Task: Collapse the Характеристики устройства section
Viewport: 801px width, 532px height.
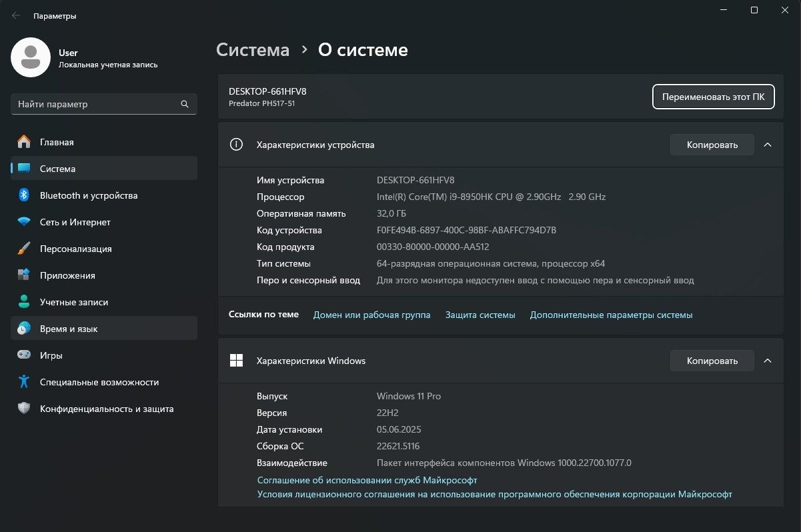Action: click(x=768, y=145)
